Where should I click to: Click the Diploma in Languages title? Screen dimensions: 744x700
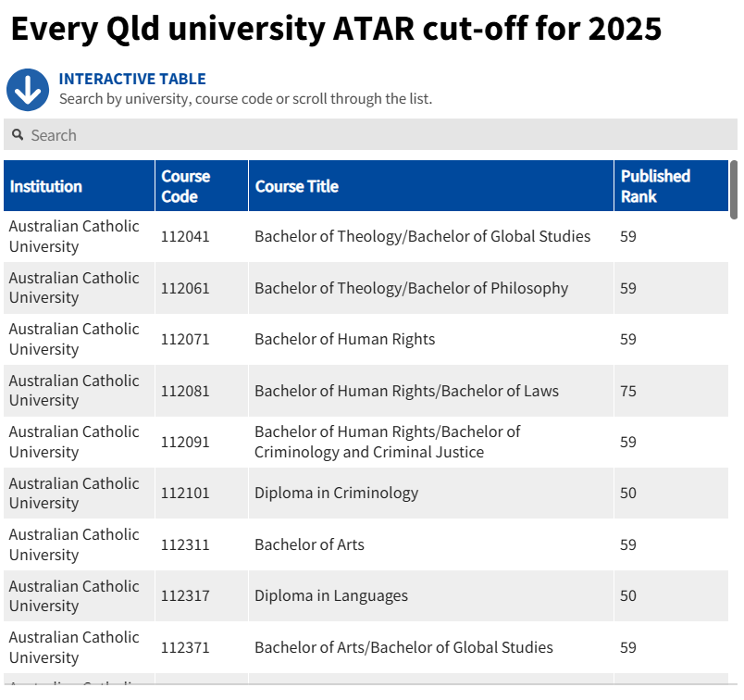[331, 596]
